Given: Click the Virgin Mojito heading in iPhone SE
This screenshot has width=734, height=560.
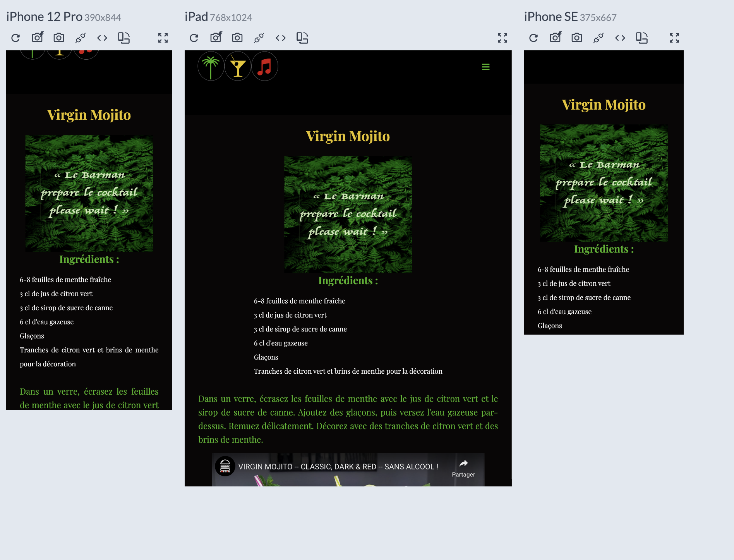Looking at the screenshot, I should click(x=604, y=105).
